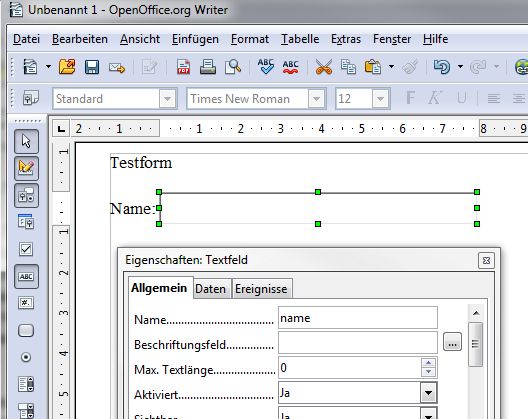Toggle Design Mode pencil icon

tap(26, 168)
